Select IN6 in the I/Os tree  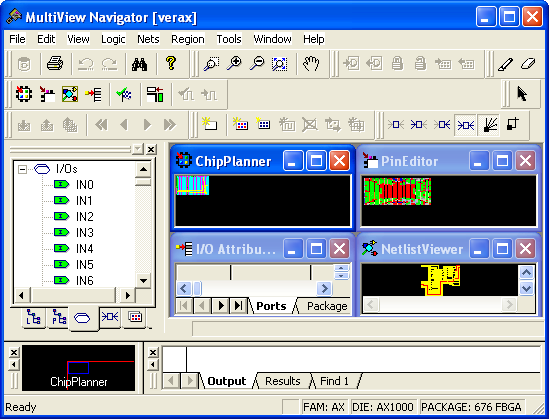coord(84,281)
